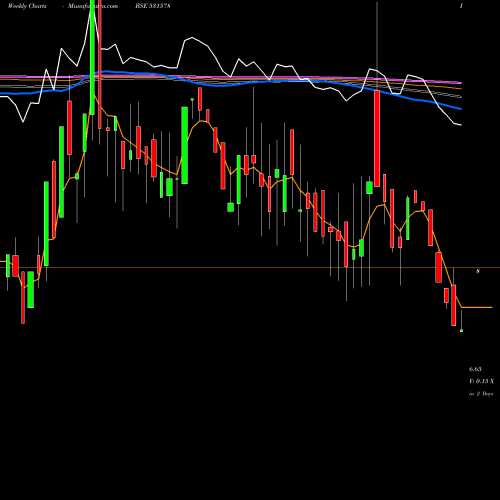Click the tallest green candle at chart top
This screenshot has height=500, width=500.
(x=92, y=57)
